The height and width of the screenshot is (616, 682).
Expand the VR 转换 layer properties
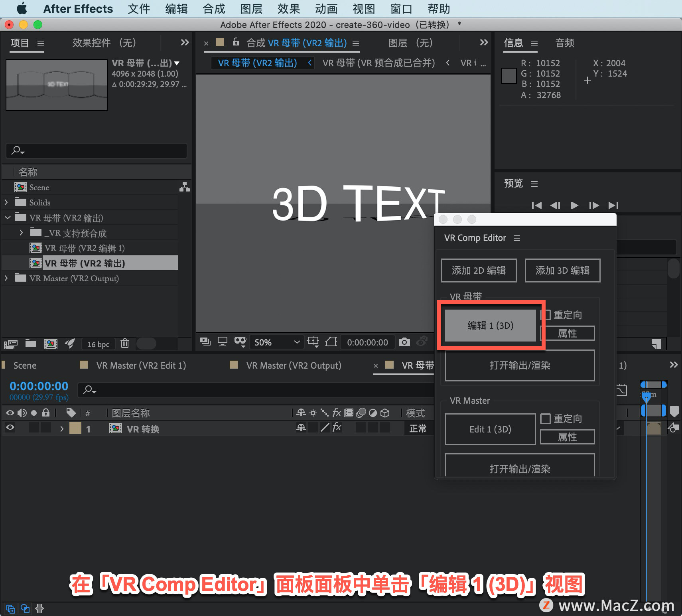(61, 429)
